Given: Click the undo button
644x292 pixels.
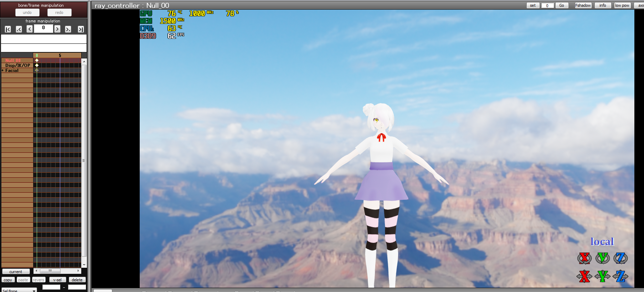Looking at the screenshot, I should click(x=27, y=12).
